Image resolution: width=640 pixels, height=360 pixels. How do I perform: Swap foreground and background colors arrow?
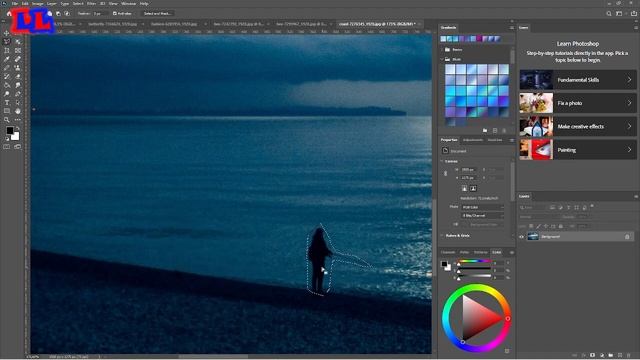click(x=17, y=129)
